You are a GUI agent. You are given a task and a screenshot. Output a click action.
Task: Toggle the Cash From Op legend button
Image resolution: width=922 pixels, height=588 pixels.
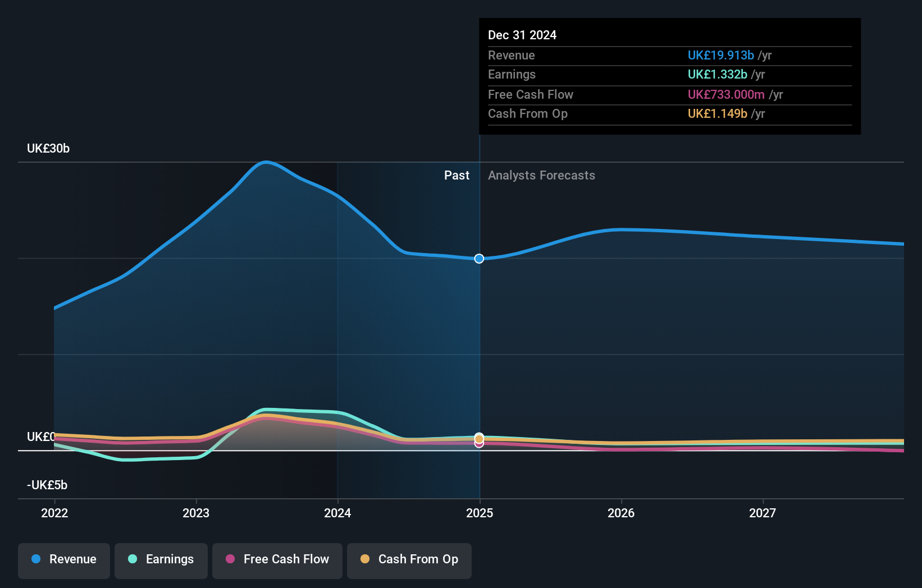[x=409, y=561]
